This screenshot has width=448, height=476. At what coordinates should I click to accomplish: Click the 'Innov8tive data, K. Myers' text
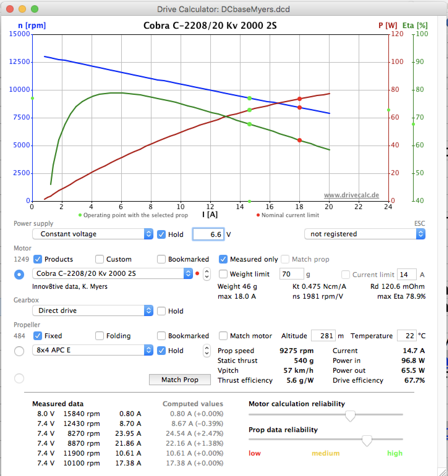(x=70, y=287)
